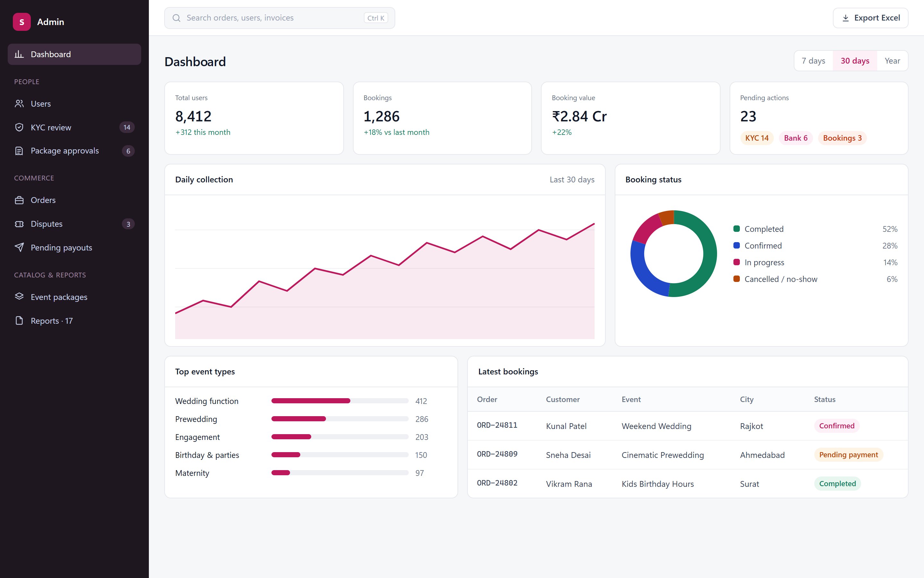Click the Disputes ticket icon

[19, 224]
